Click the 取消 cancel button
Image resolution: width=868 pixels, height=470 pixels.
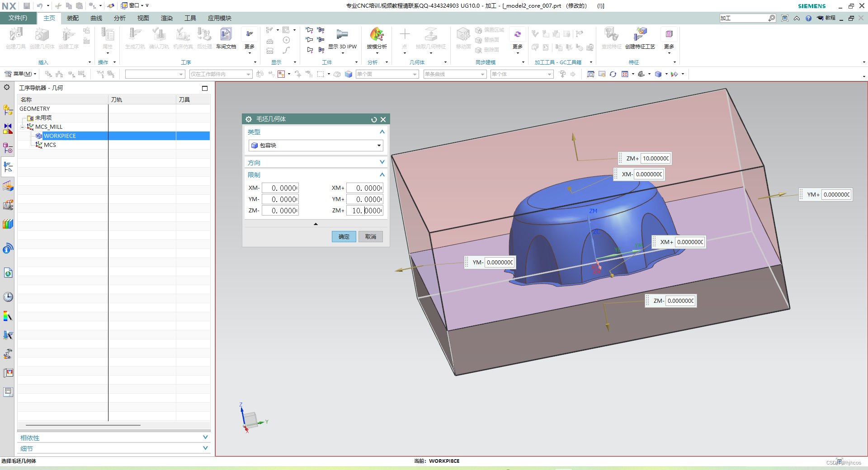point(371,237)
